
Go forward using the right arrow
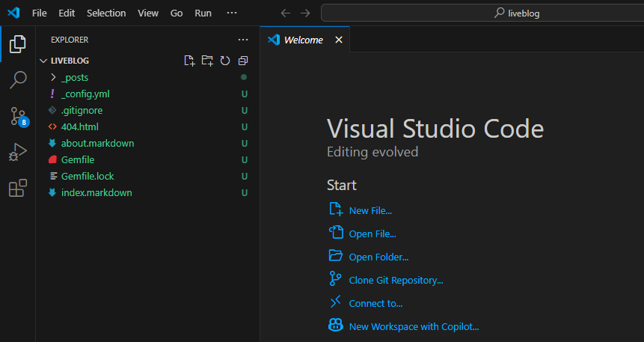point(305,13)
